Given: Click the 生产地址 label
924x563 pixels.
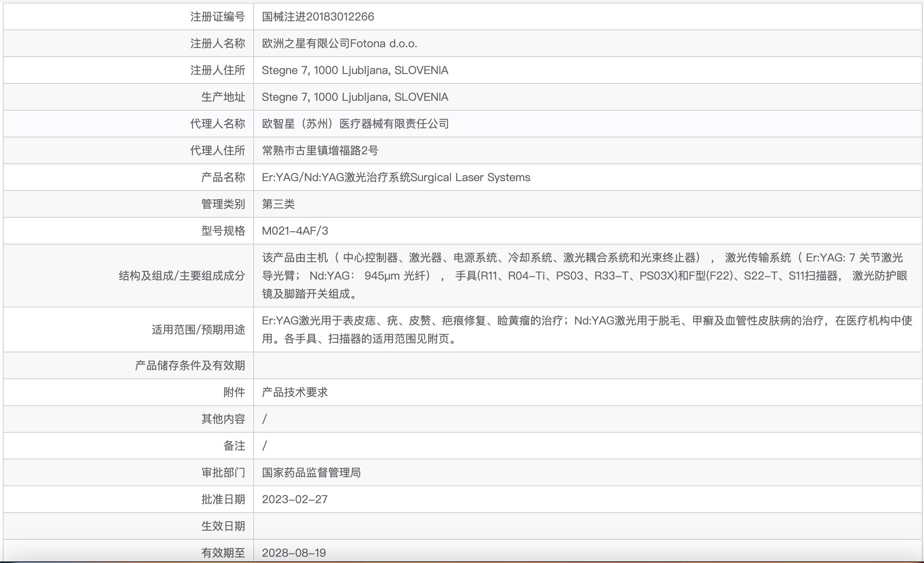Looking at the screenshot, I should coord(223,97).
